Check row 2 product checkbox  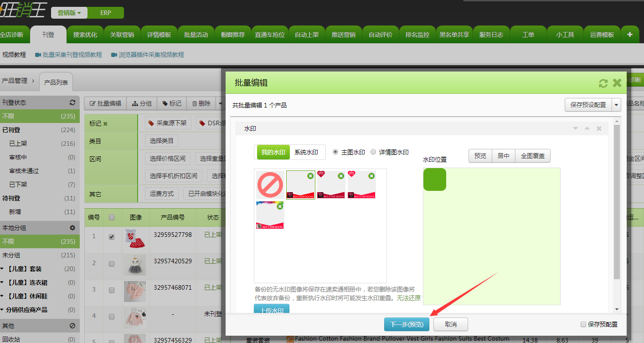pyautogui.click(x=112, y=263)
